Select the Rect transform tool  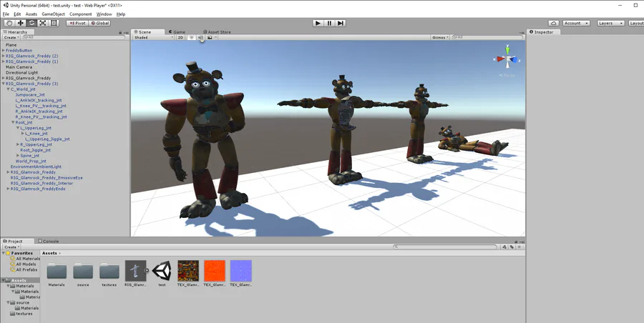(x=54, y=24)
